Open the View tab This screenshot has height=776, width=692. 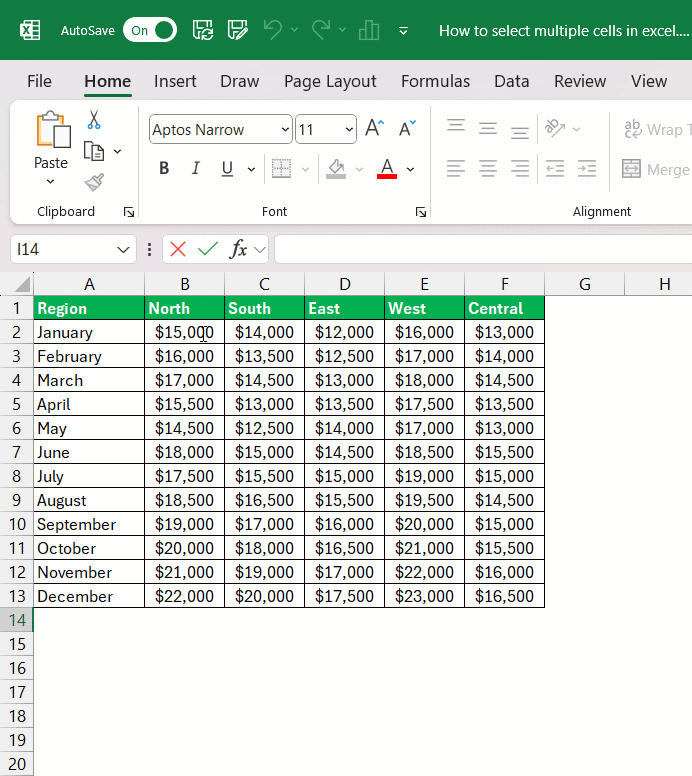648,81
